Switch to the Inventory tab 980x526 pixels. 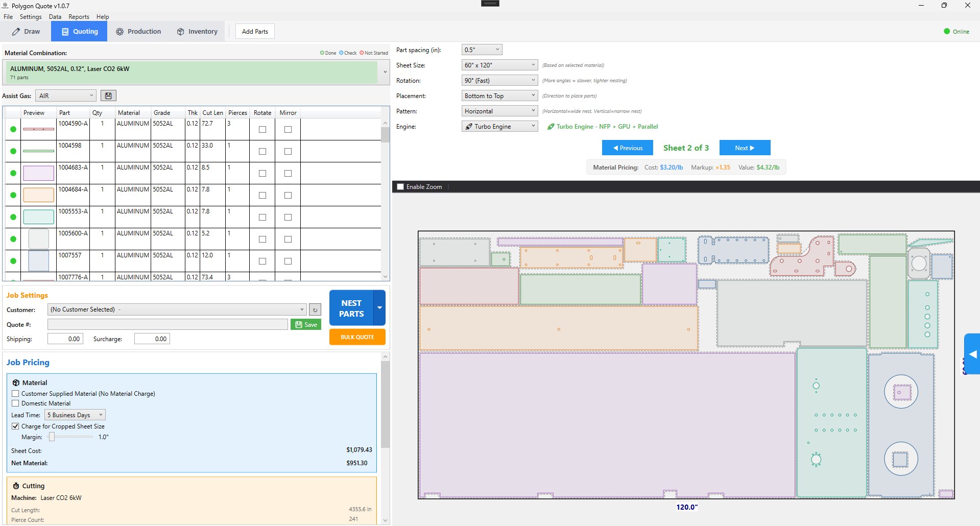(197, 31)
